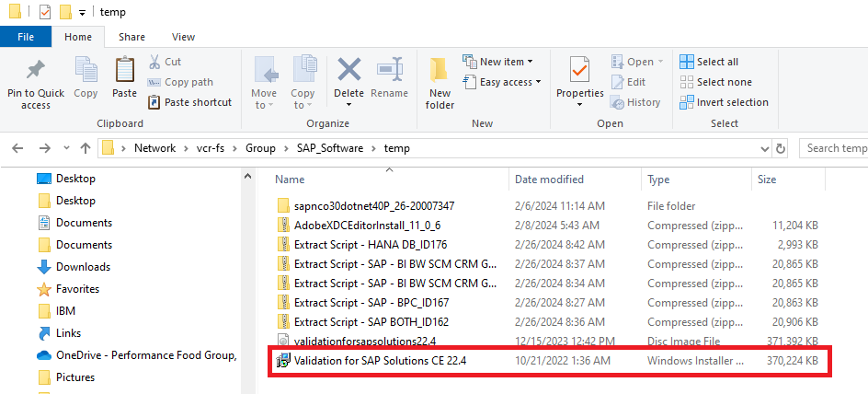Select Extract Script - SAP - BPC_ID167
This screenshot has width=868, height=394.
click(x=548, y=303)
